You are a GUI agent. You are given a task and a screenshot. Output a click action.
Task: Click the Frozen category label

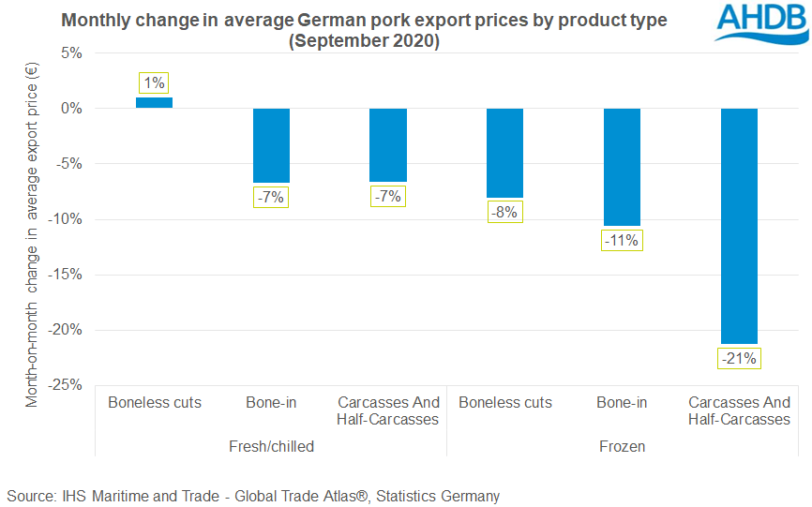pos(622,446)
